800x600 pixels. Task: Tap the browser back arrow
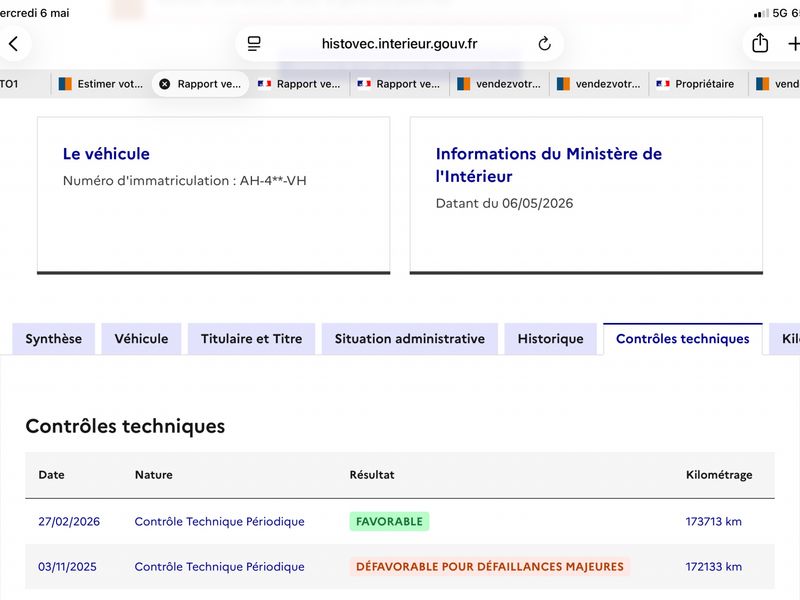(14, 44)
